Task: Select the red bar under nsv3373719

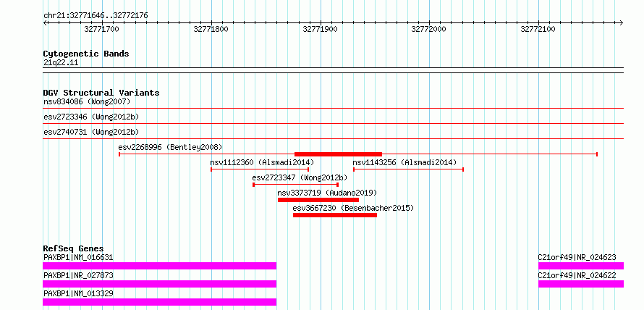Action: point(318,200)
